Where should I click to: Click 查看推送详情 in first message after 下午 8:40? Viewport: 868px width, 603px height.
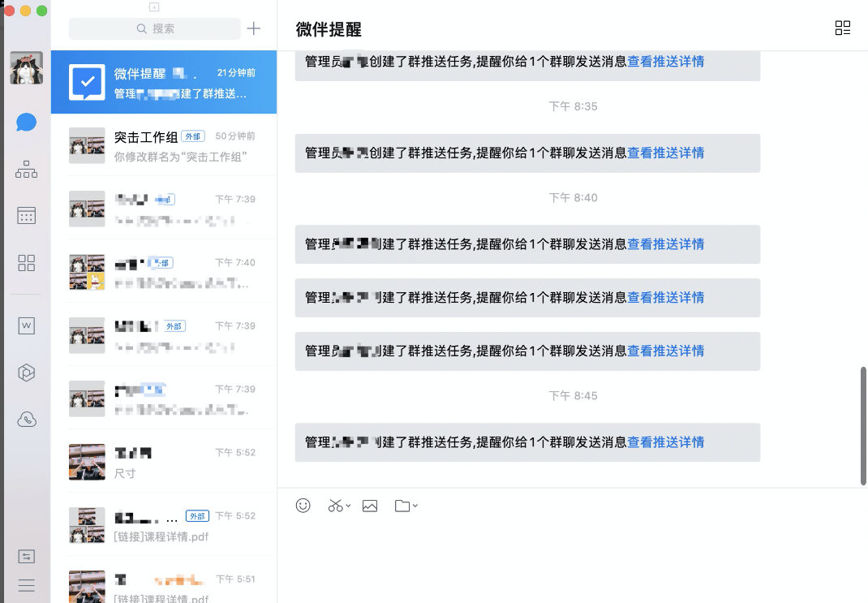coord(665,244)
